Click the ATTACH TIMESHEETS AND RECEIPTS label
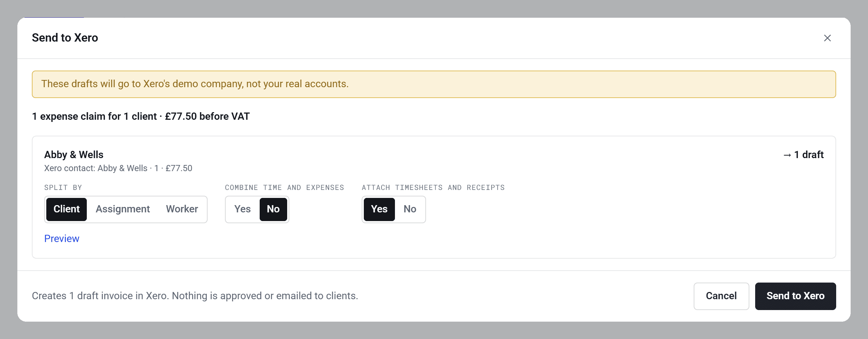This screenshot has width=868, height=339. click(433, 187)
